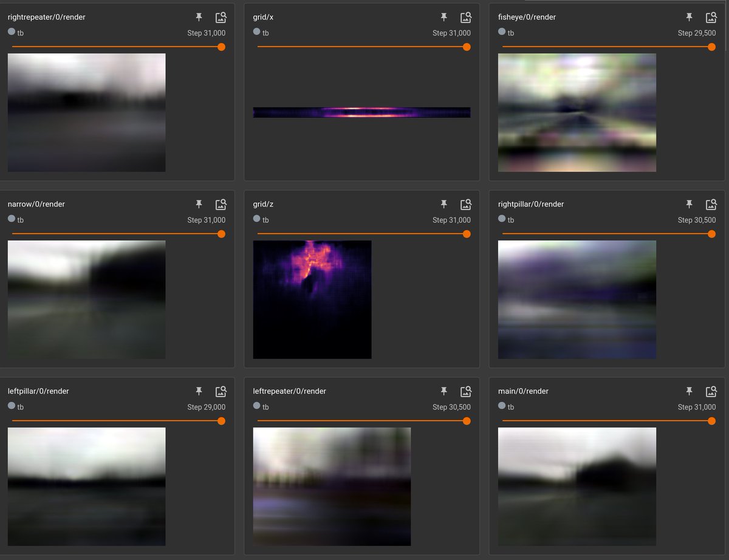Pin the fisheye/0/render card
Screen dimensions: 729x560
pos(689,18)
